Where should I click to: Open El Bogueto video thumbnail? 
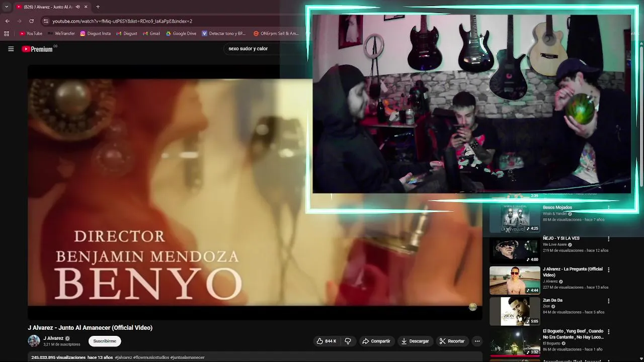[515, 342]
